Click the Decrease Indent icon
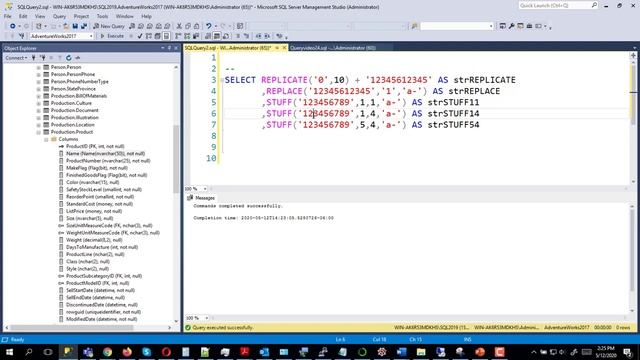 (258, 36)
